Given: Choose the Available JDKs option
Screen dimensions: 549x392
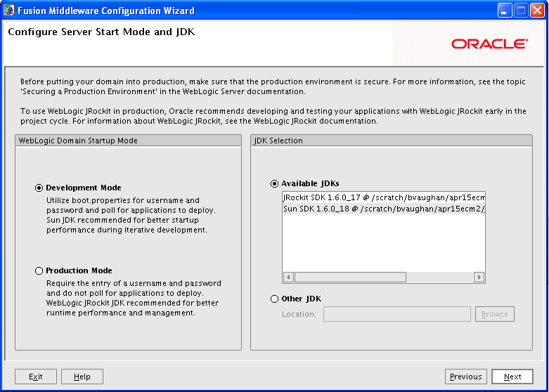Looking at the screenshot, I should [x=274, y=184].
